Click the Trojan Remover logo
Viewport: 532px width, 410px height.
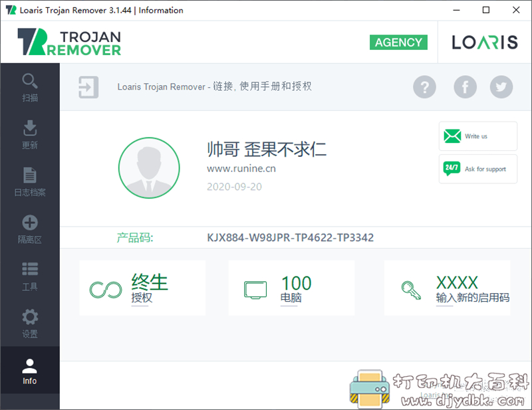click(x=69, y=42)
